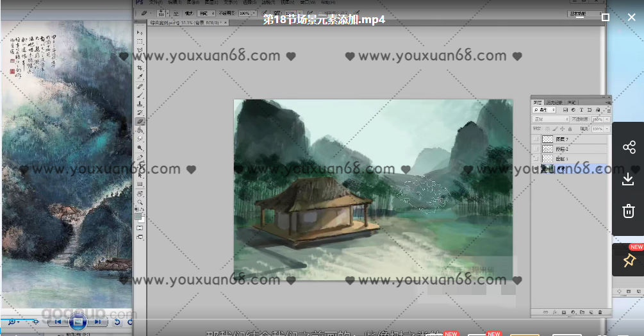Click download button on video viewer sidebar
Image resolution: width=644 pixels, height=336 pixels.
[x=629, y=179]
